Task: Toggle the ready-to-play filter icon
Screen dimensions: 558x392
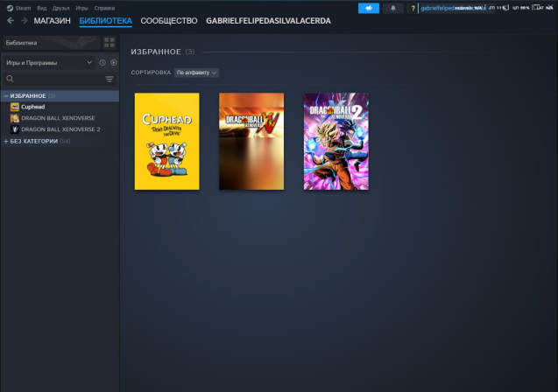Action: pos(114,62)
